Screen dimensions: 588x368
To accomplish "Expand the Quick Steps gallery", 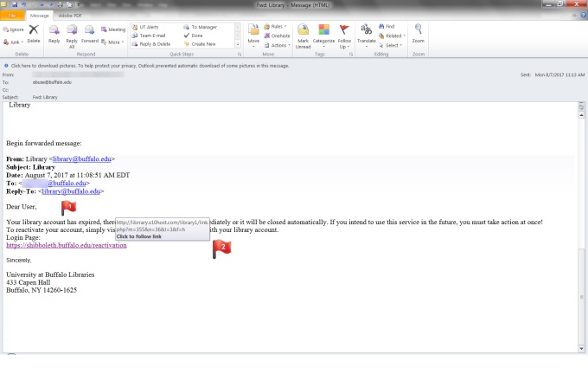I will coord(238,44).
